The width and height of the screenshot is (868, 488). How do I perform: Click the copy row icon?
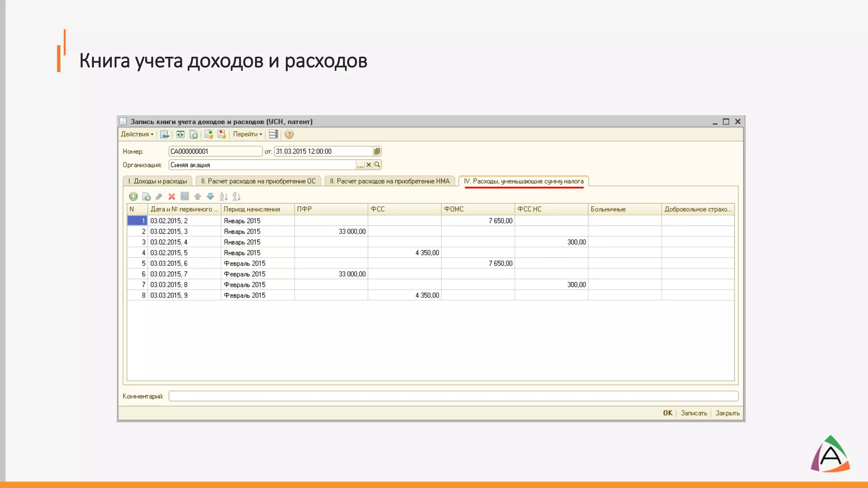point(146,196)
